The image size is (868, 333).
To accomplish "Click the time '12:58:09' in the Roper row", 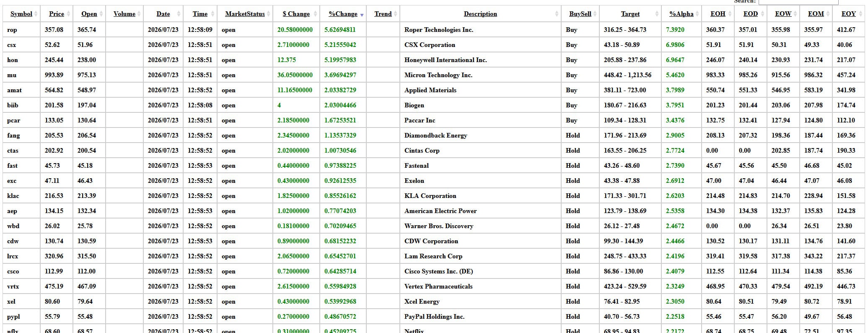I will pos(200,30).
